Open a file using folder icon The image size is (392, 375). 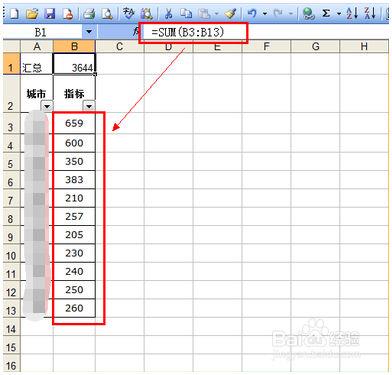[x=32, y=13]
